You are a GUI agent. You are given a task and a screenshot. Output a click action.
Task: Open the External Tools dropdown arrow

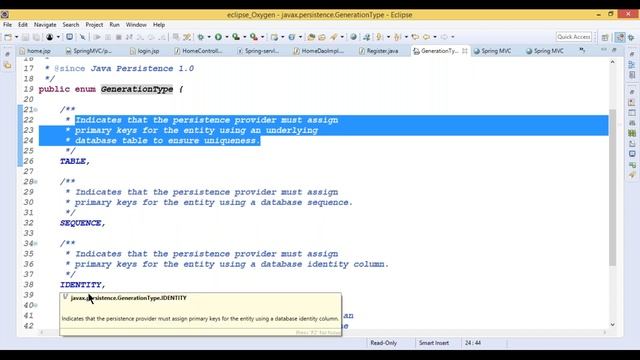(262, 37)
